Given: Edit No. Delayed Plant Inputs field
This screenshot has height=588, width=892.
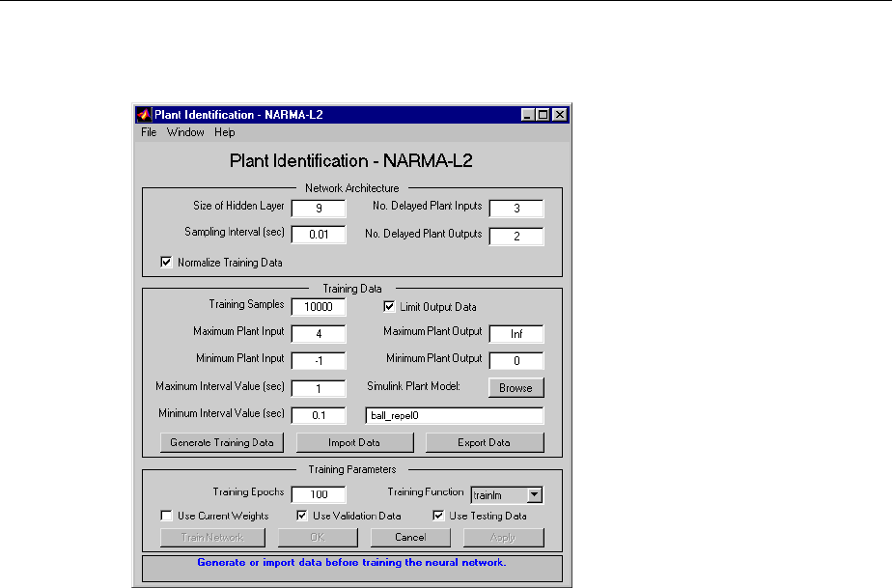Looking at the screenshot, I should pyautogui.click(x=516, y=209).
